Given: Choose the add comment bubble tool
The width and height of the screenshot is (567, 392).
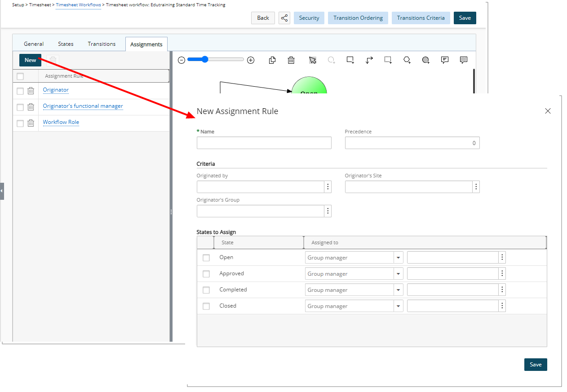Looking at the screenshot, I should click(x=445, y=60).
